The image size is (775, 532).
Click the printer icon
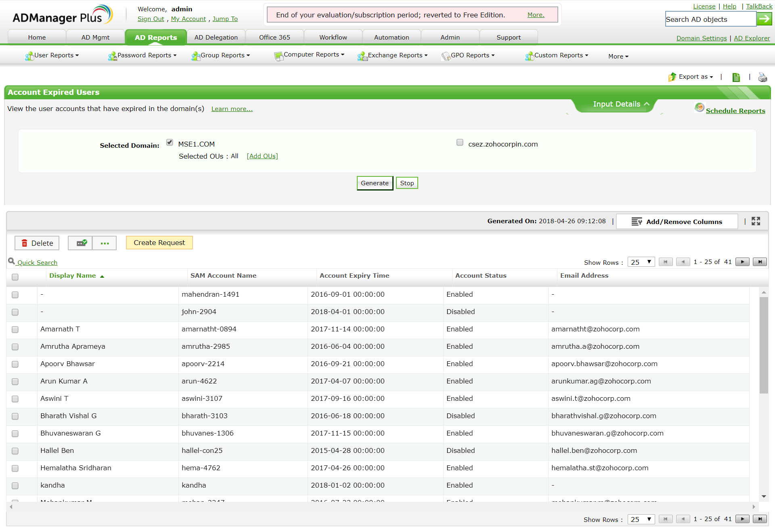coord(762,77)
